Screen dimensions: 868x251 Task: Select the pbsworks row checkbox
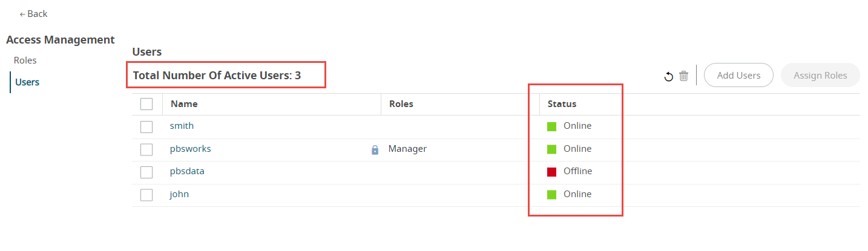146,149
